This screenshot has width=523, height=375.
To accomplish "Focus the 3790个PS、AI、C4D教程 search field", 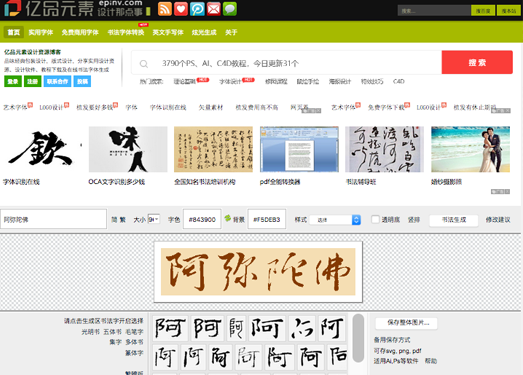I will (x=287, y=63).
